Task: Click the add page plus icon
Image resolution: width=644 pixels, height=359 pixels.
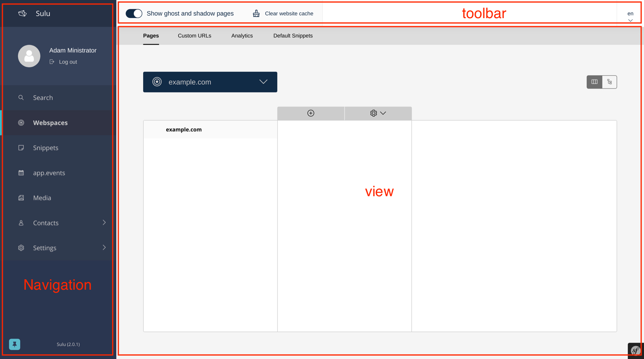Action: [311, 113]
